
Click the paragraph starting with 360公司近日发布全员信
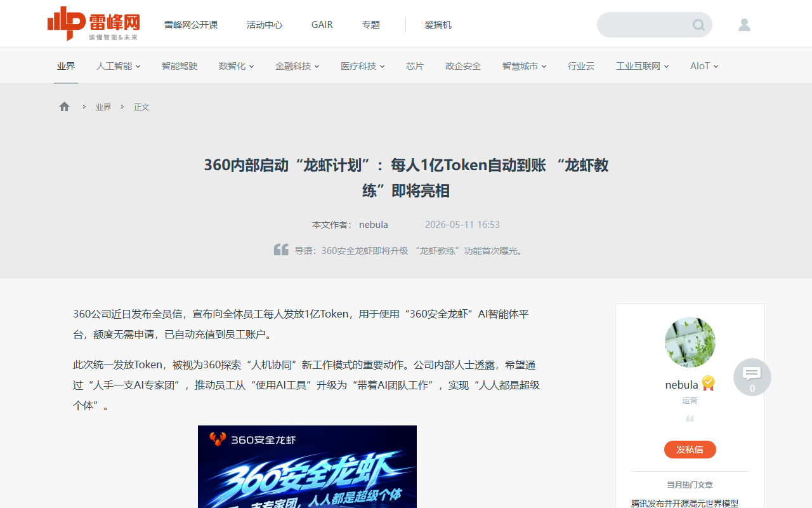301,324
